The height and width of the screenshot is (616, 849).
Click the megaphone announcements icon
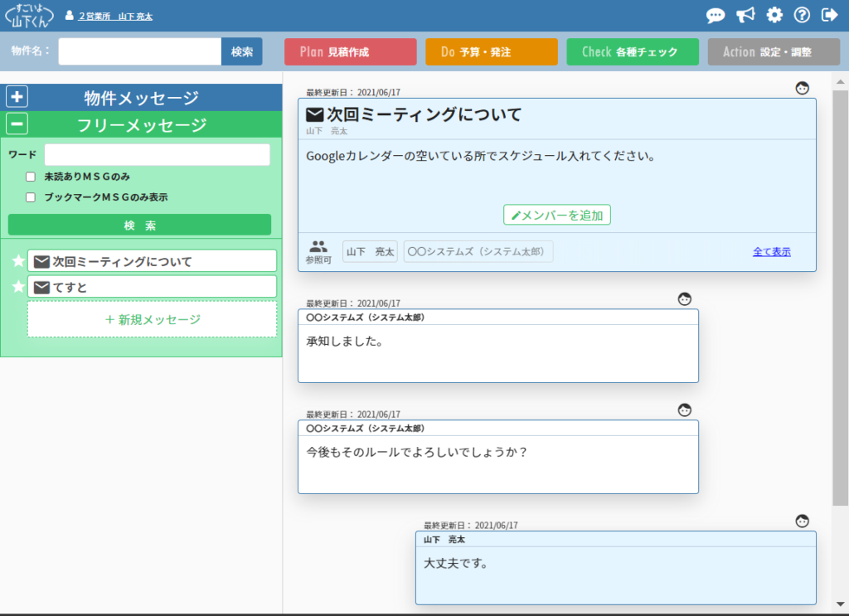[x=745, y=15]
